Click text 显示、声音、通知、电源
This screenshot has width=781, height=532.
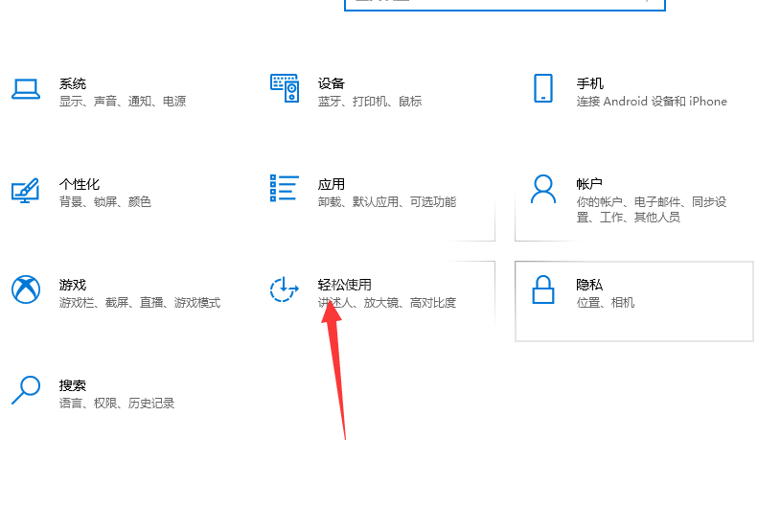[x=123, y=102]
